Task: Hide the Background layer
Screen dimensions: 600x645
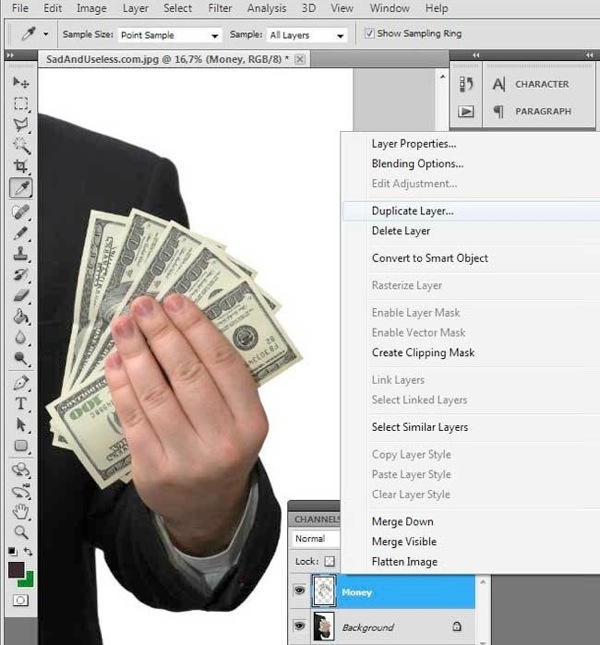Action: (x=300, y=627)
